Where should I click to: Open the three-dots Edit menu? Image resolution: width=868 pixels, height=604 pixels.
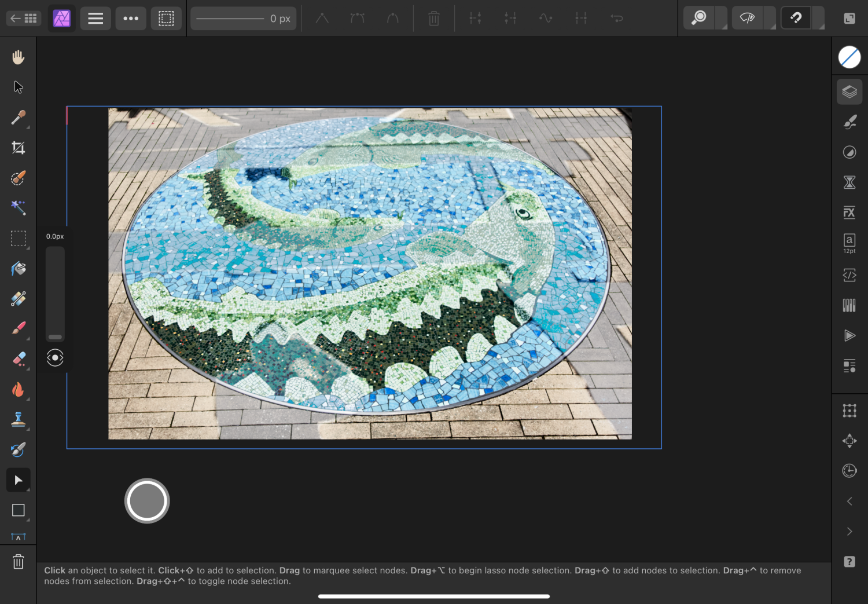pos(131,19)
